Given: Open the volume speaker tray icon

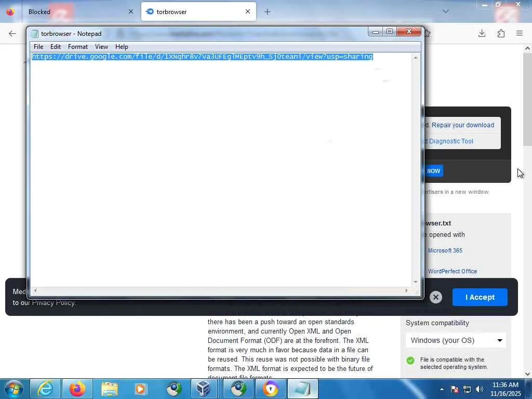Looking at the screenshot, I should pyautogui.click(x=480, y=389).
